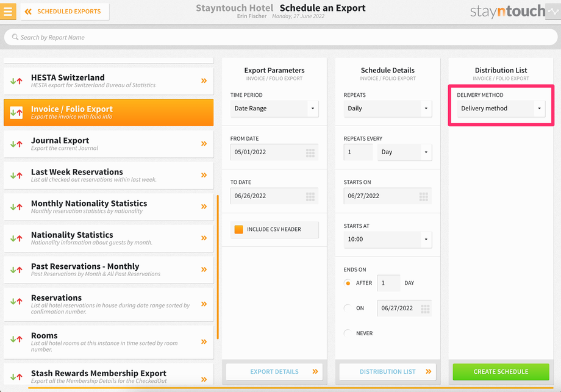Open Last Week Reservations chevron
The width and height of the screenshot is (561, 392).
204,175
